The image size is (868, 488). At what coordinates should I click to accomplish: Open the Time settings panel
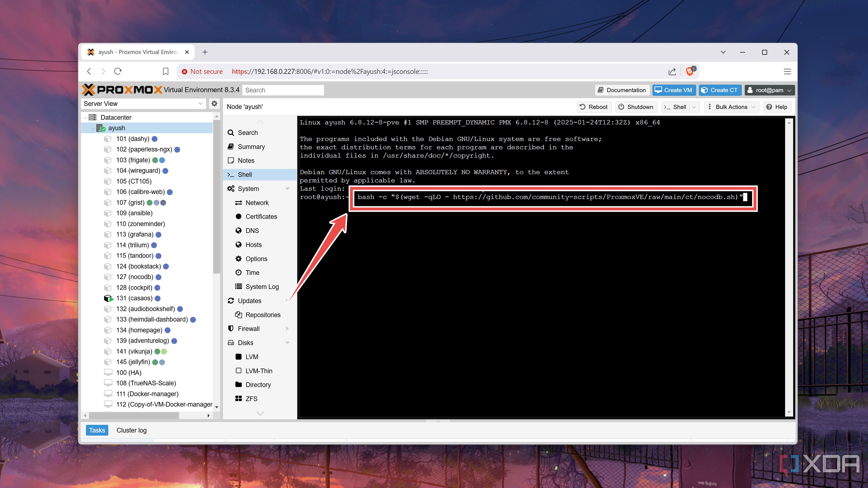(252, 272)
